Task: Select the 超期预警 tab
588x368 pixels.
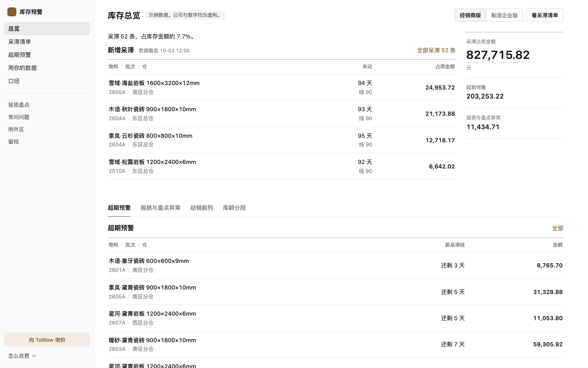Action: [x=119, y=208]
